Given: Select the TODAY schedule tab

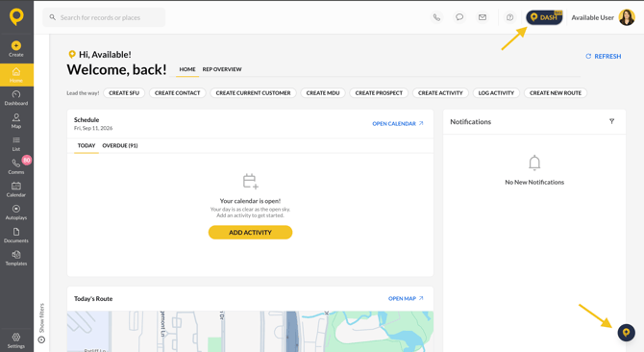Looking at the screenshot, I should point(87,146).
